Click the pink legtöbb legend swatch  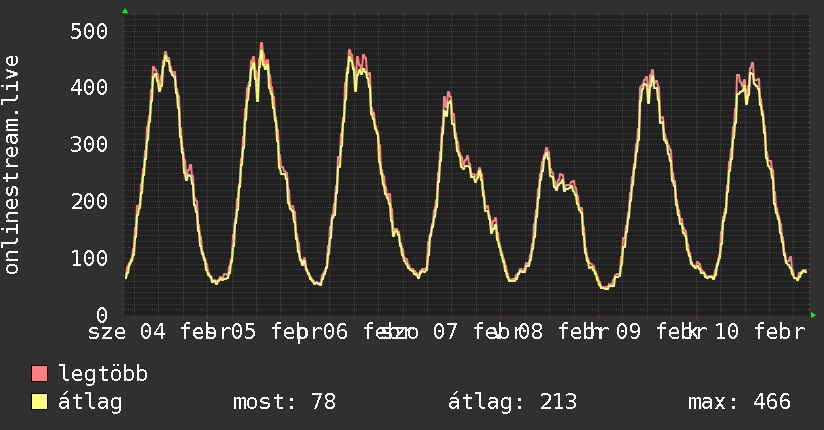click(39, 373)
